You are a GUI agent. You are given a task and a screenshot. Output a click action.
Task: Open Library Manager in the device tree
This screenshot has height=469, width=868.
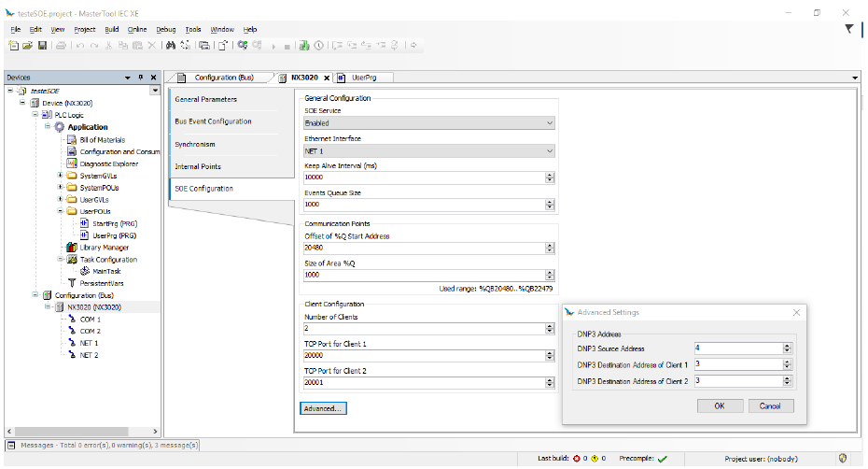click(105, 248)
